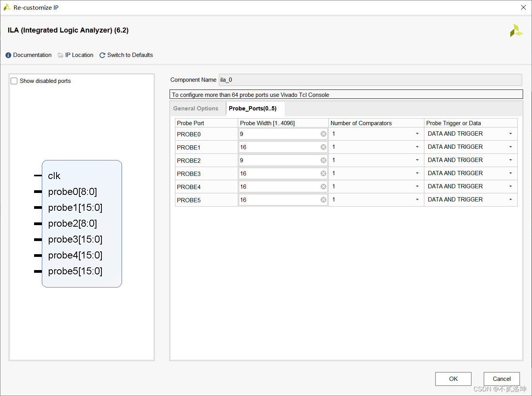Open PROBE5 Probe Trigger or Data dropdown
This screenshot has width=532, height=396.
tap(511, 200)
